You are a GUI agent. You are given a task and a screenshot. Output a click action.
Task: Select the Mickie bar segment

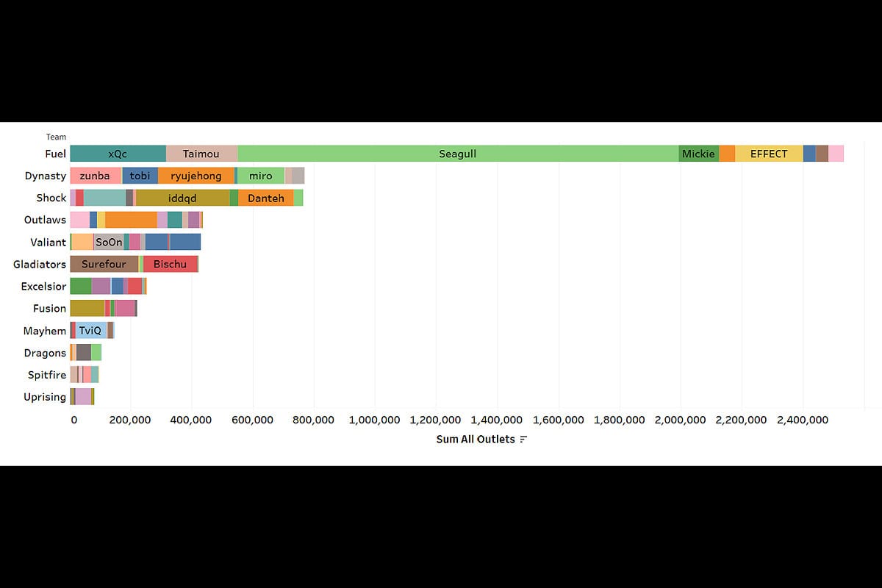[698, 154]
